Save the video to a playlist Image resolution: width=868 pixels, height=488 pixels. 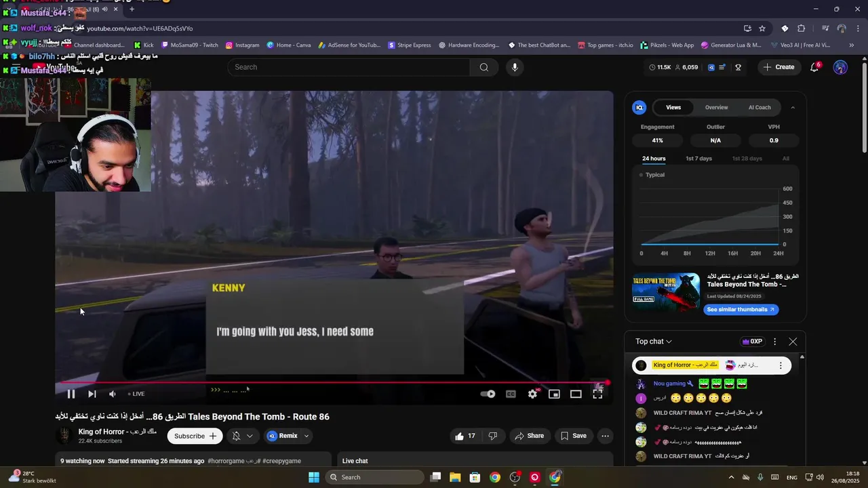[x=574, y=436]
